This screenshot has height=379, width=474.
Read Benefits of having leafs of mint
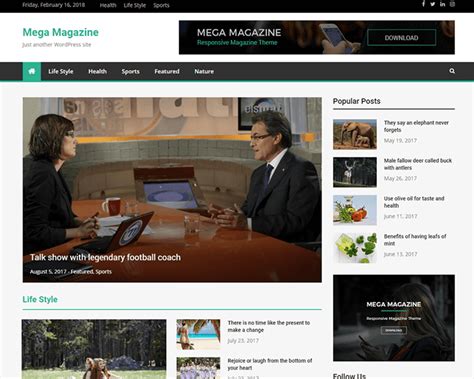click(415, 240)
